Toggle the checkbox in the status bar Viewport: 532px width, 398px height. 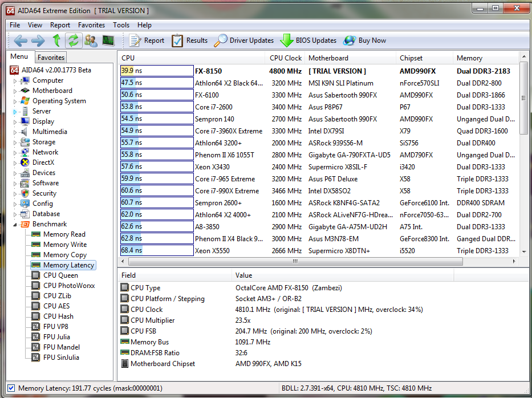point(11,388)
